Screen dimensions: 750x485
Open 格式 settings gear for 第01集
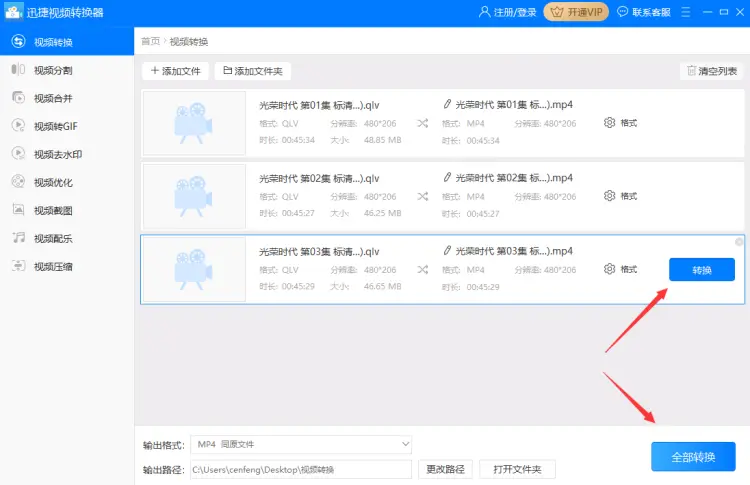coord(609,123)
